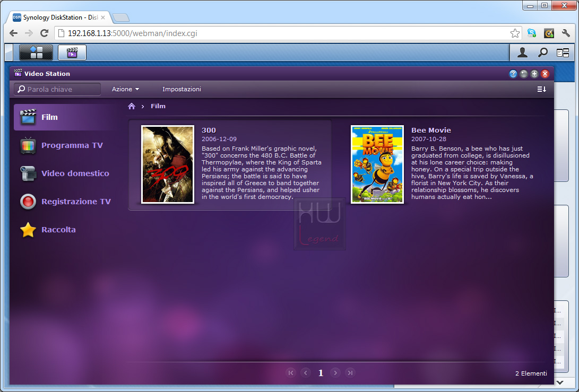
Task: Click the browser forward arrow
Action: [x=29, y=33]
